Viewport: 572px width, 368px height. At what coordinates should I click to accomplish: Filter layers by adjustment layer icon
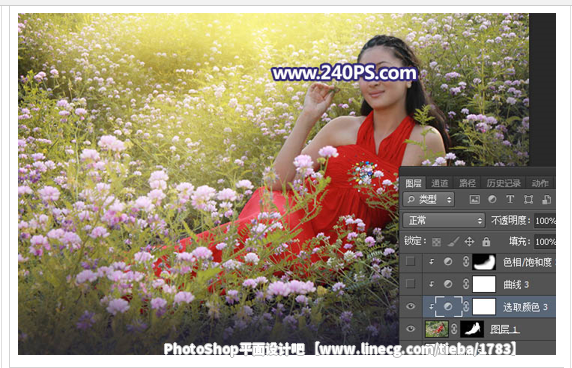[x=492, y=199]
